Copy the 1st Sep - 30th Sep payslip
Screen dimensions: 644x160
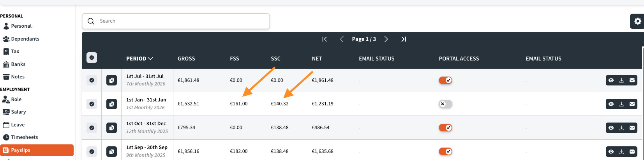pyautogui.click(x=111, y=151)
